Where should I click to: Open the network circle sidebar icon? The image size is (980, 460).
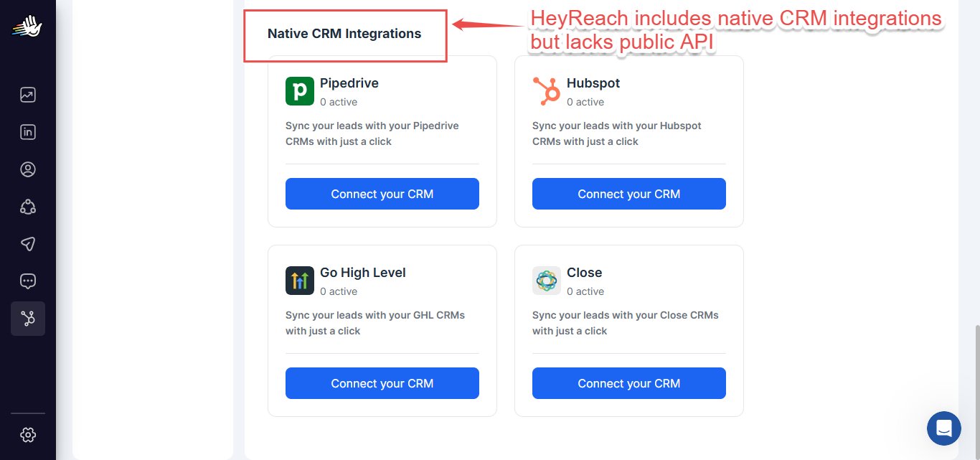point(28,207)
